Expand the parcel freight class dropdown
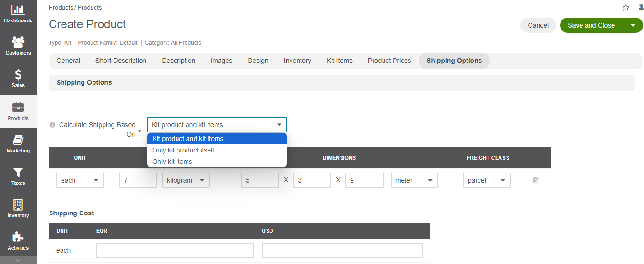This screenshot has height=264, width=644. coord(487,180)
